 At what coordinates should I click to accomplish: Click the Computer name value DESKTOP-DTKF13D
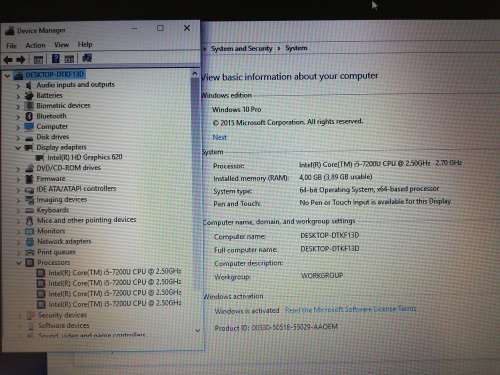point(330,235)
